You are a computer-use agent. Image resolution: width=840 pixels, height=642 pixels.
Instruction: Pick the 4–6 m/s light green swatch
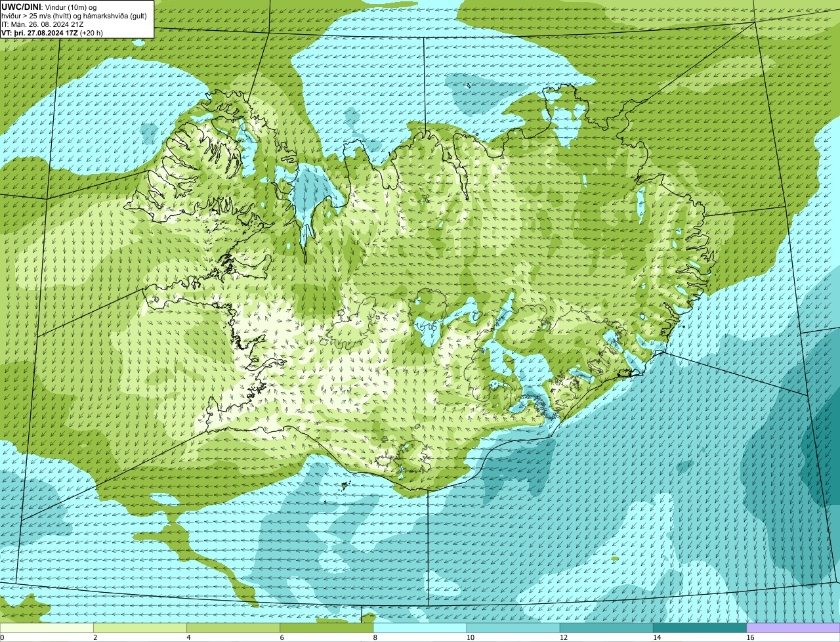(x=234, y=628)
